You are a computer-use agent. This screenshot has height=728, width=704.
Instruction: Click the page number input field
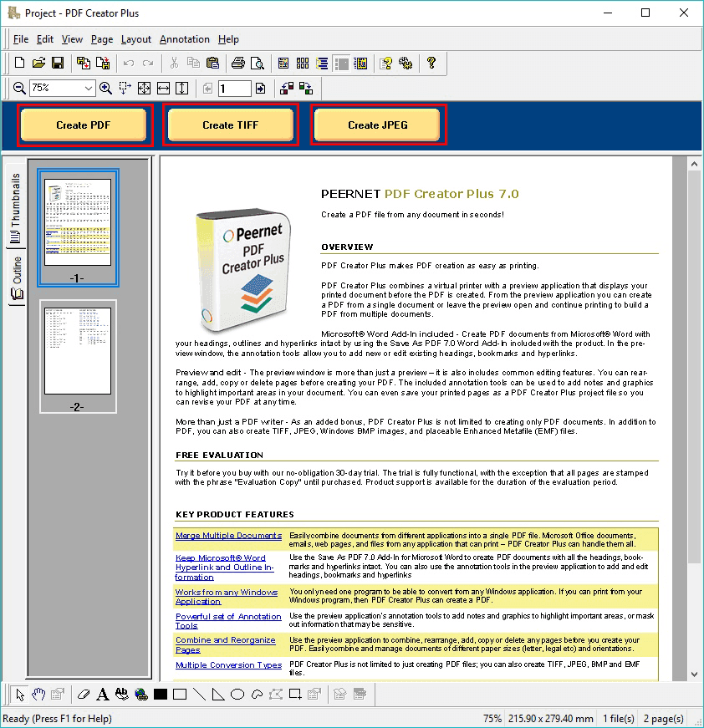pos(234,89)
